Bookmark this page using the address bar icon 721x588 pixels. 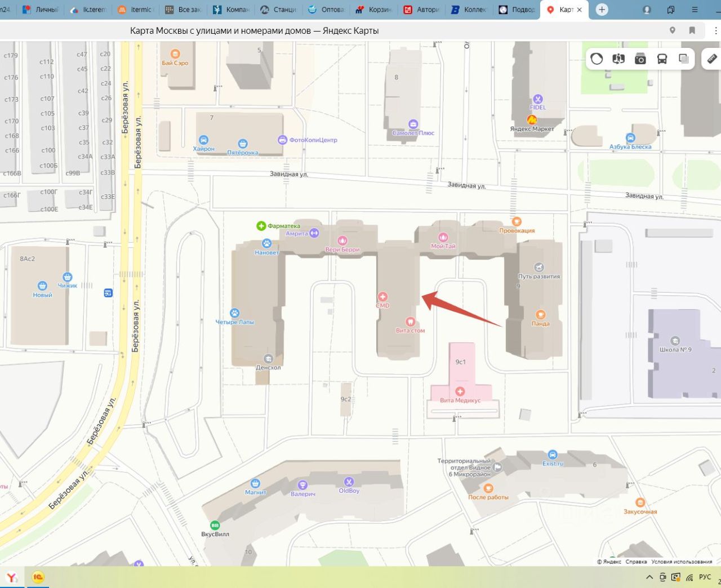click(x=692, y=30)
